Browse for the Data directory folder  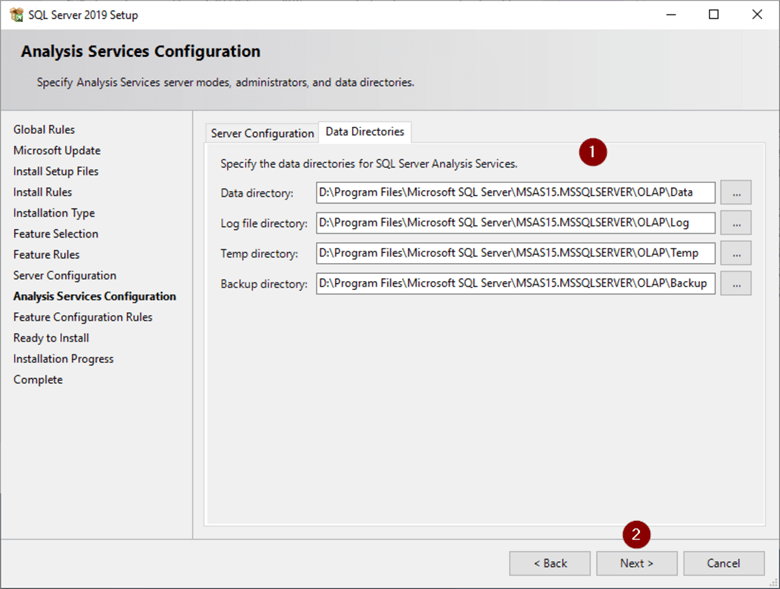(735, 192)
